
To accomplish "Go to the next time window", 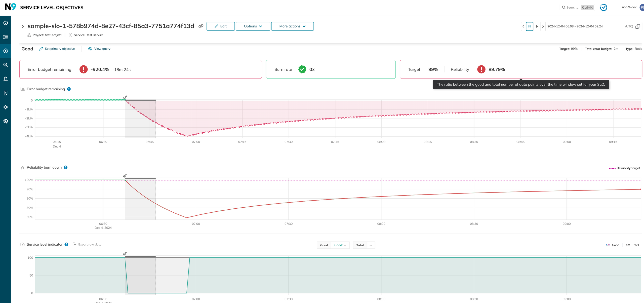I will point(543,26).
